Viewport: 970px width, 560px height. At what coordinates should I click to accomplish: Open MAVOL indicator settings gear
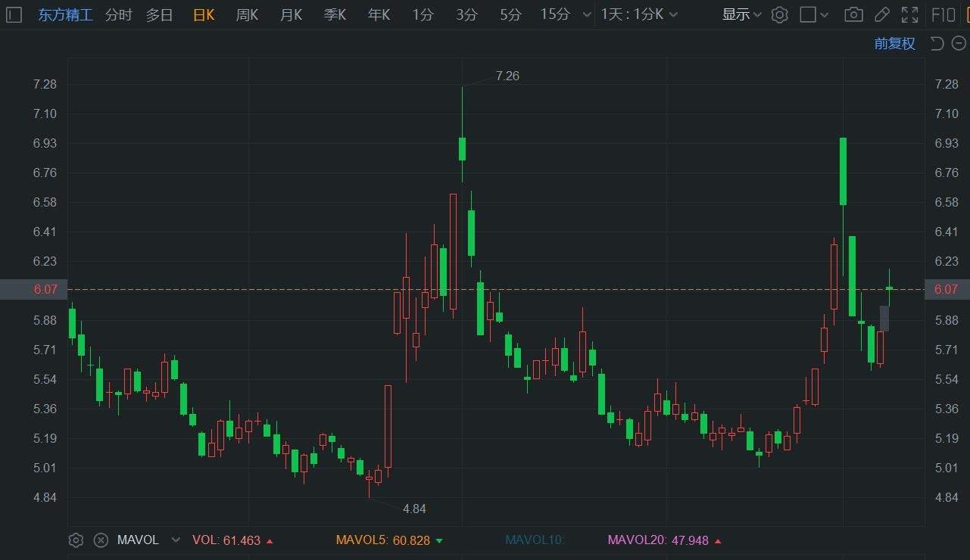click(75, 540)
